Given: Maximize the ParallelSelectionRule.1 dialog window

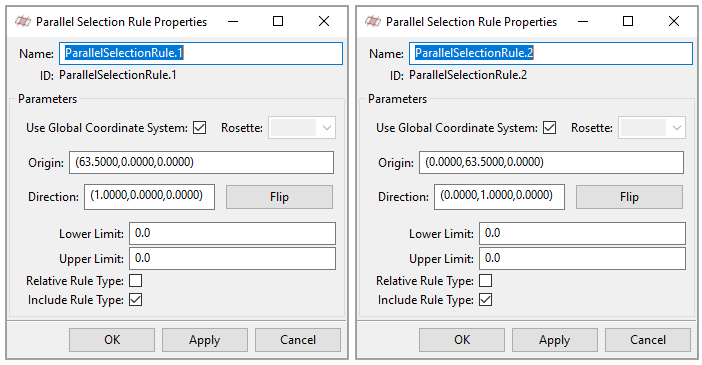Looking at the screenshot, I should 278,21.
